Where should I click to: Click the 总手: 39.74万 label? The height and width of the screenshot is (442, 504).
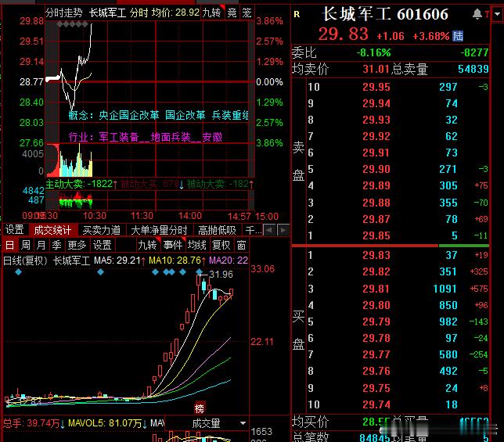tap(31, 423)
